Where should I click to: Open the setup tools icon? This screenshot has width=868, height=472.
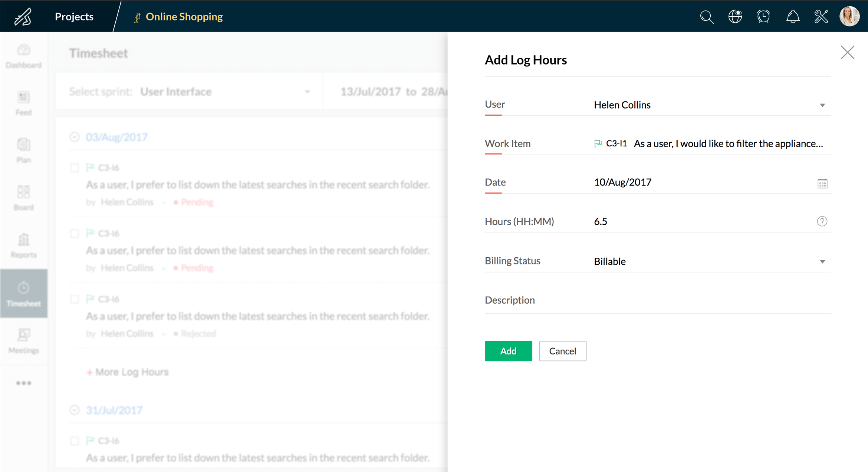(821, 17)
